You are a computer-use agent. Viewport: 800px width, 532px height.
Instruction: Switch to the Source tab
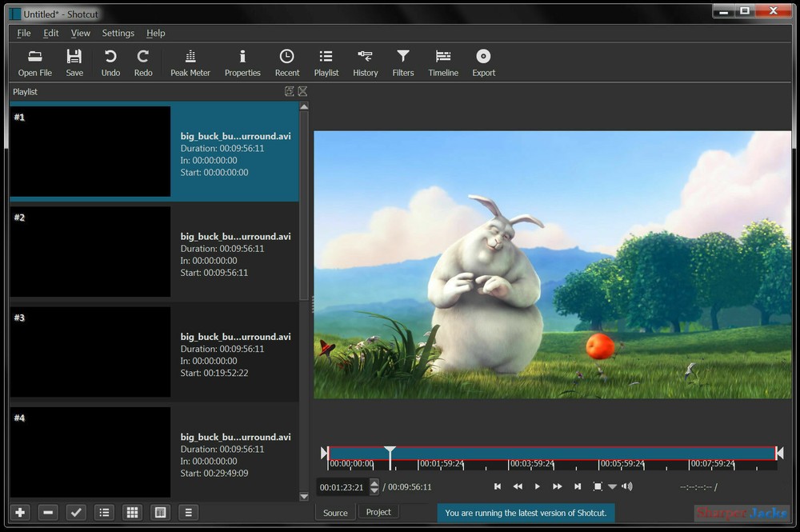click(334, 512)
